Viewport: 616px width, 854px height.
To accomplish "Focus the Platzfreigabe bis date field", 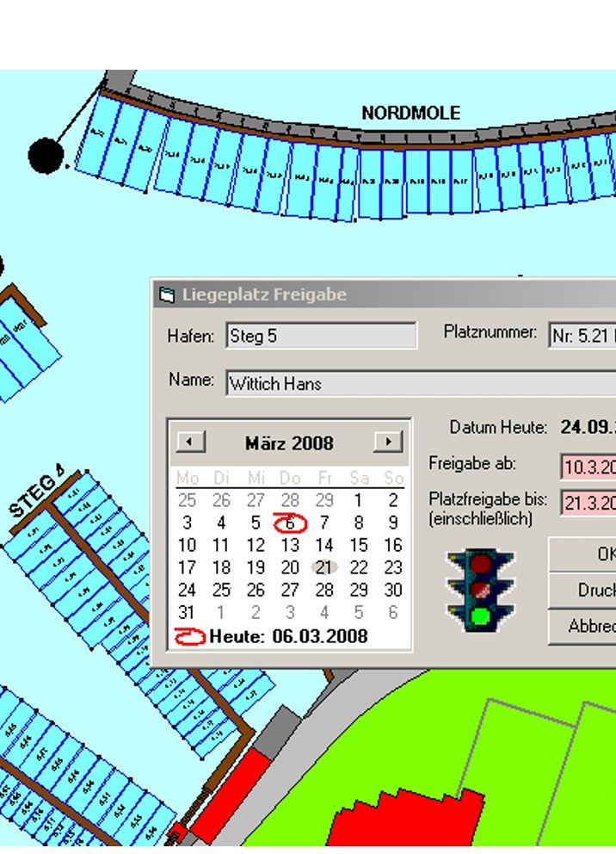I will pos(588,503).
